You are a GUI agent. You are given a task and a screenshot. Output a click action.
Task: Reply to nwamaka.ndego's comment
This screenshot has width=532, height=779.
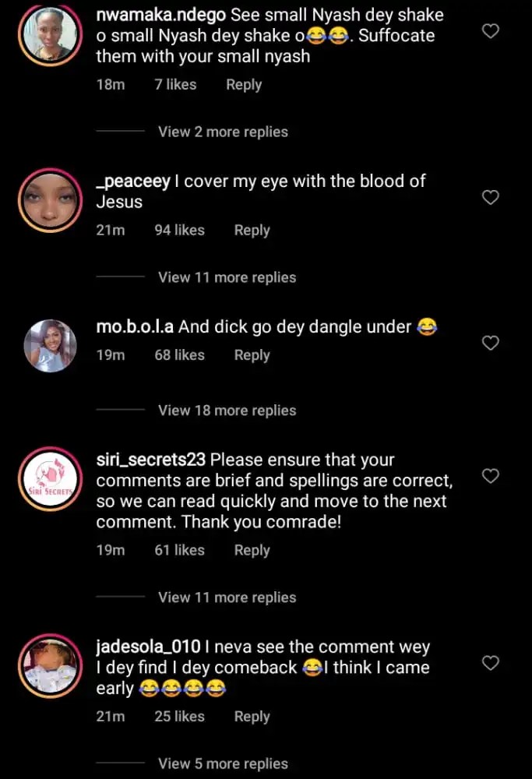pos(244,84)
